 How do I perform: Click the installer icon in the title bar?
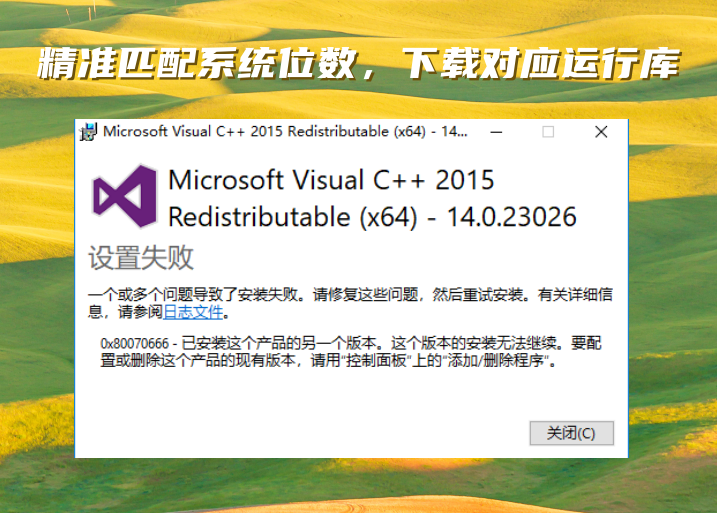pyautogui.click(x=88, y=132)
